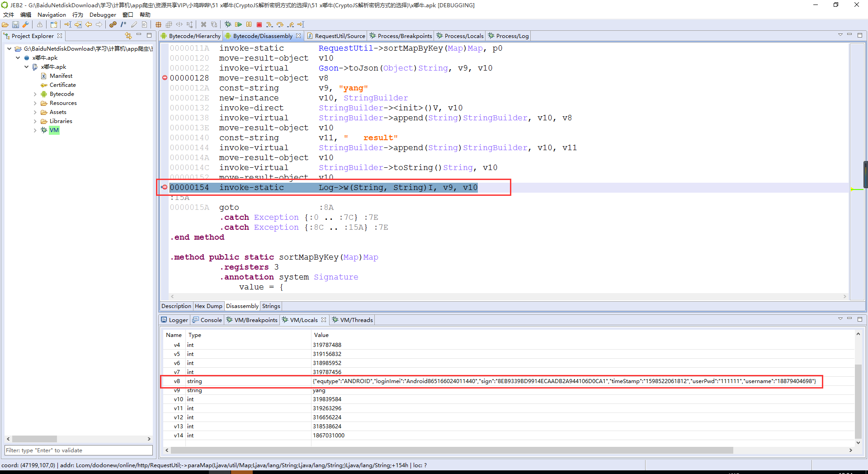
Task: Click the green bug debug icon
Action: click(x=228, y=24)
